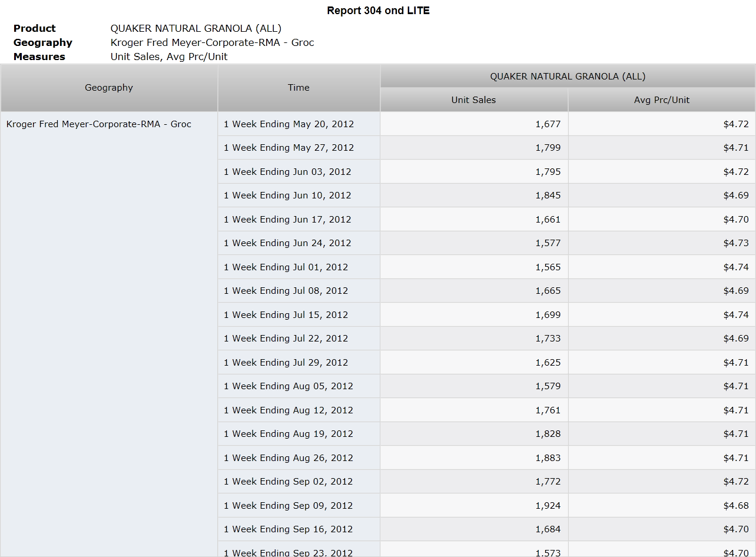
Task: Select the Unit Sales column header
Action: 473,100
